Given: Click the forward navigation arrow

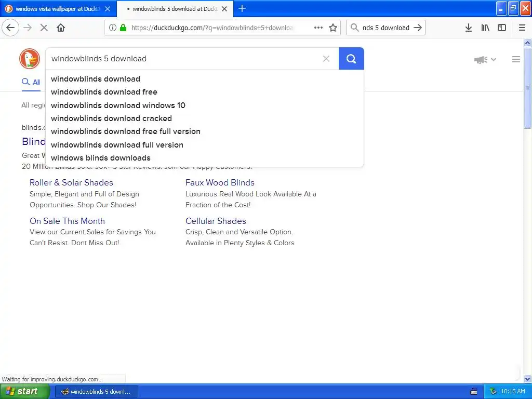Looking at the screenshot, I should click(28, 28).
